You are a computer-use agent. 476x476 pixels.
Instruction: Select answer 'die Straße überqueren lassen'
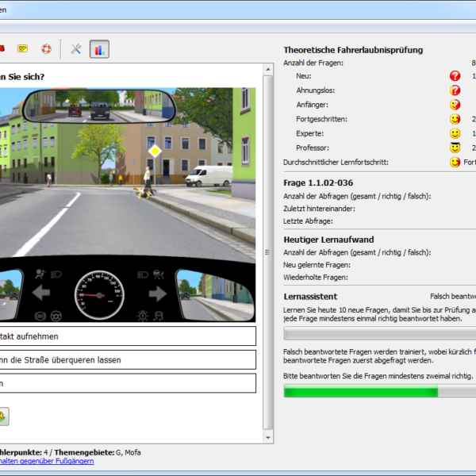[127, 360]
